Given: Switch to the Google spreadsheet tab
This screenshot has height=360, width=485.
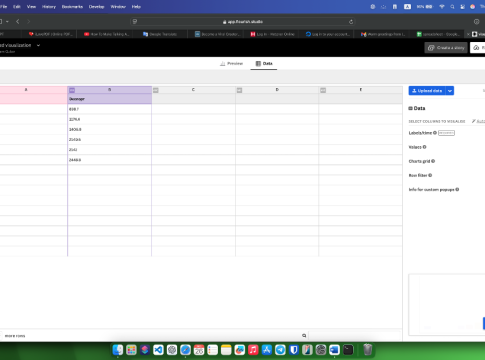Looking at the screenshot, I should (x=438, y=34).
